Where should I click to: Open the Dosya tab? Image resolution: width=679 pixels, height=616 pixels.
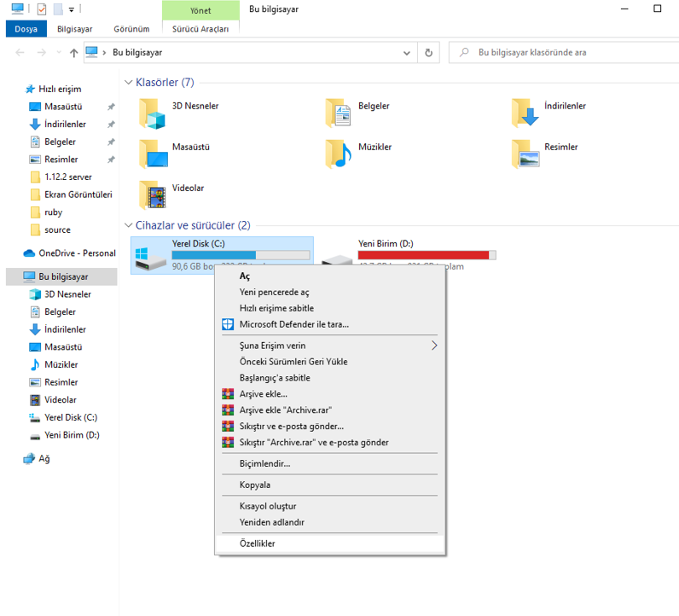(26, 29)
